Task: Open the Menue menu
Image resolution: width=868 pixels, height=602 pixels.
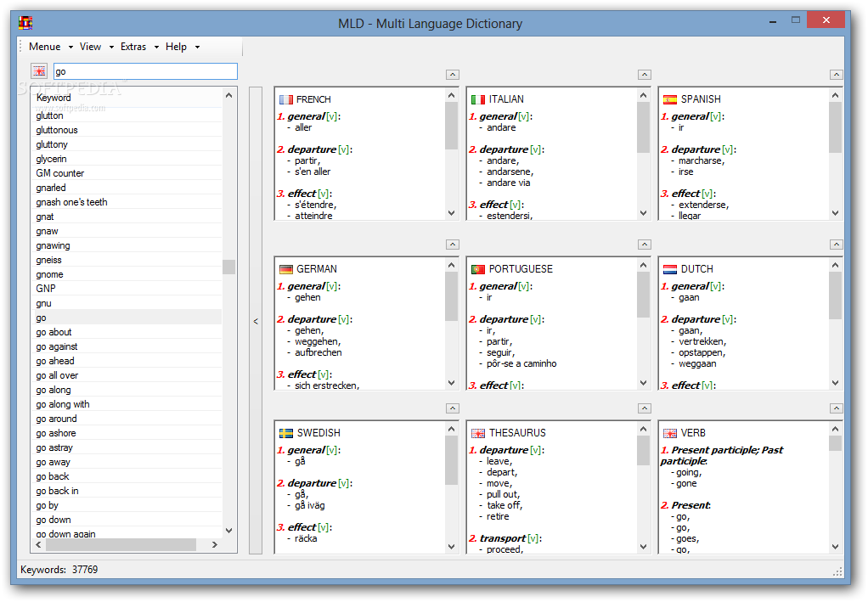Action: coord(50,47)
